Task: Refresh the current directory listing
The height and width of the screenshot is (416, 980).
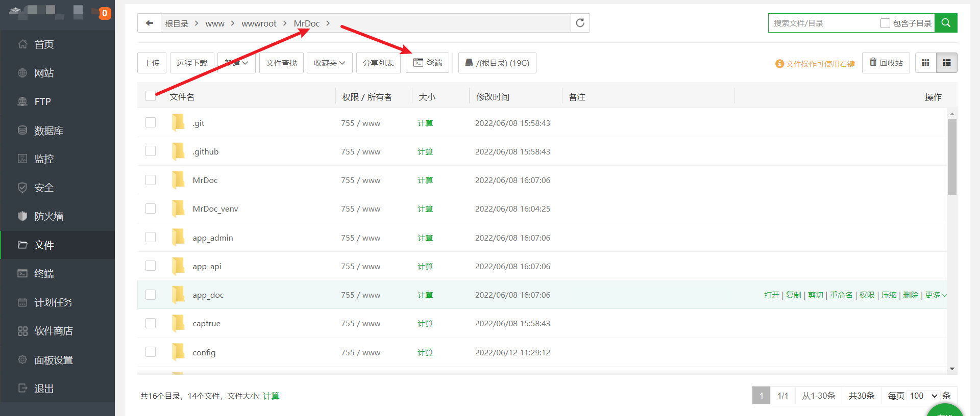Action: tap(580, 23)
